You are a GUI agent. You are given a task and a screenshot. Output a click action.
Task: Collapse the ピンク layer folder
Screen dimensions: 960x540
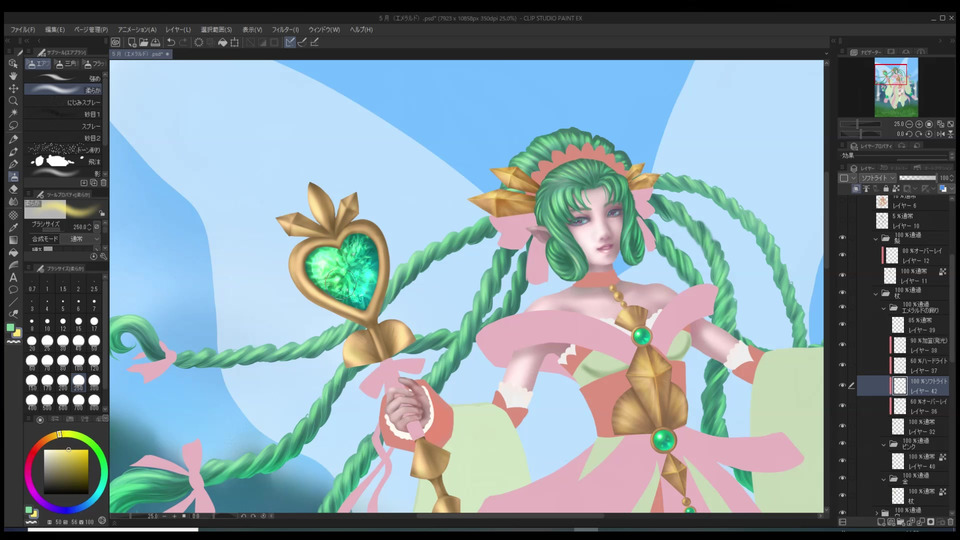884,444
